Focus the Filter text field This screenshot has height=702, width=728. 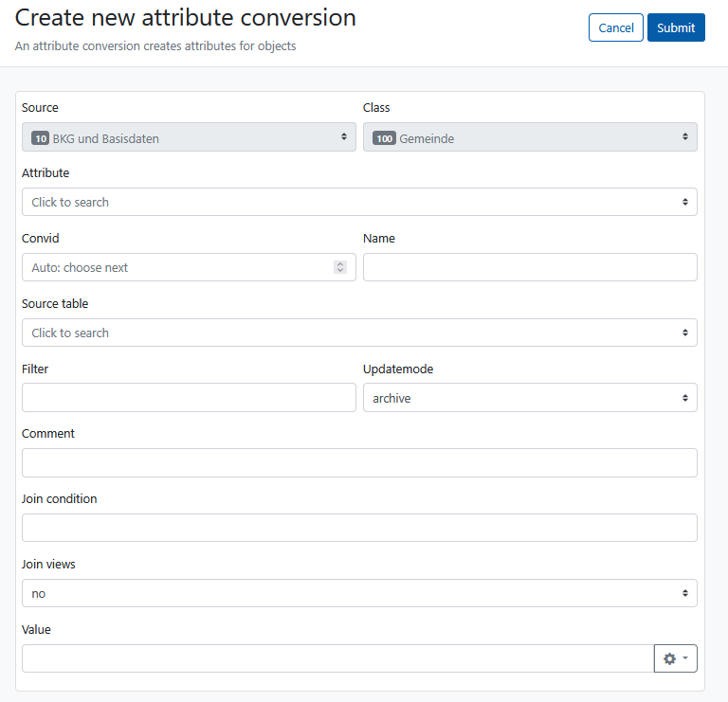pos(189,398)
